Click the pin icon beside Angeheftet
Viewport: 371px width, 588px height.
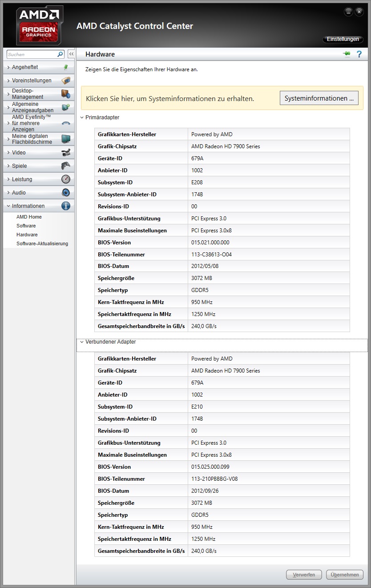[66, 67]
